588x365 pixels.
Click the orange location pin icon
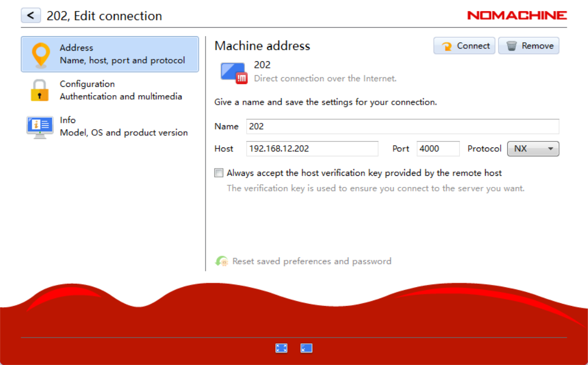[x=41, y=55]
